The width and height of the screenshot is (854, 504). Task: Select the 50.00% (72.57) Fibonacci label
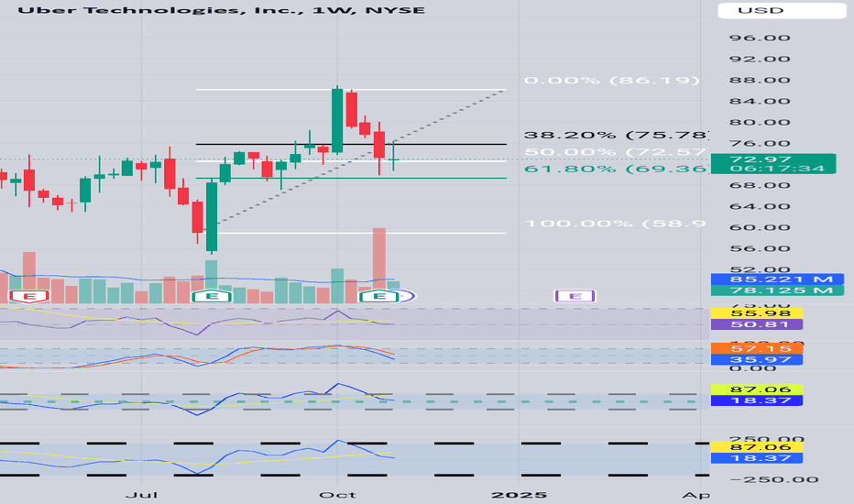(616, 151)
